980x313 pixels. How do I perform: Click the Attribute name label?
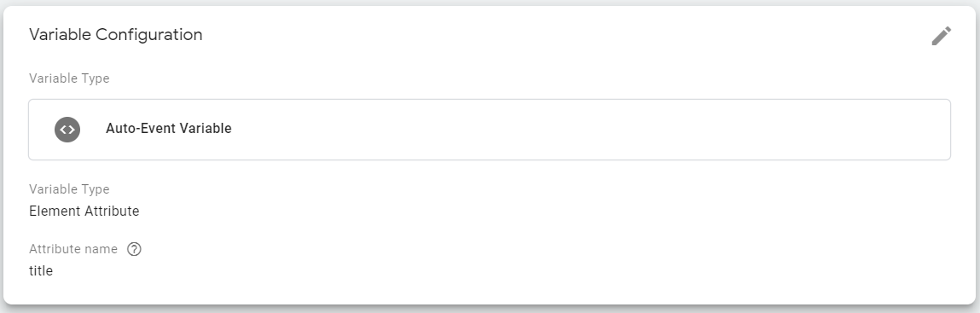(73, 249)
